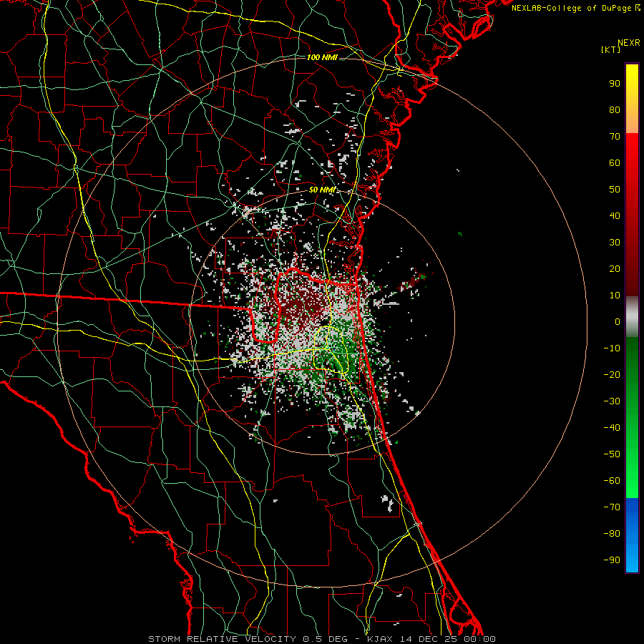Click the -90 value on velocity scale
Screen dimensions: 644x644
click(x=612, y=560)
